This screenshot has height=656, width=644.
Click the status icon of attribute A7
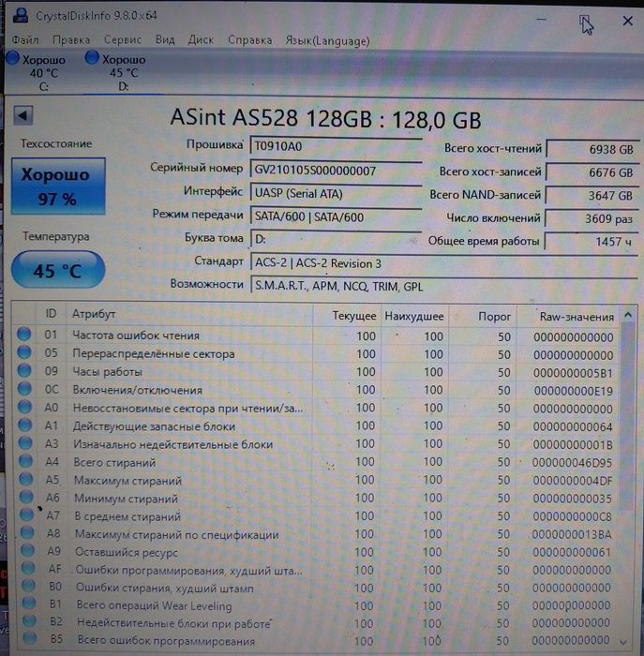(x=27, y=514)
